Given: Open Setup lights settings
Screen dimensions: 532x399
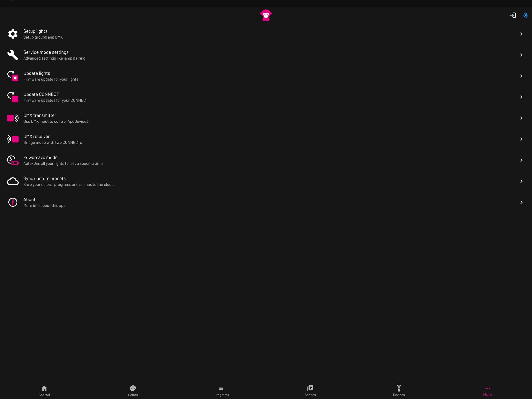Looking at the screenshot, I should point(266,34).
